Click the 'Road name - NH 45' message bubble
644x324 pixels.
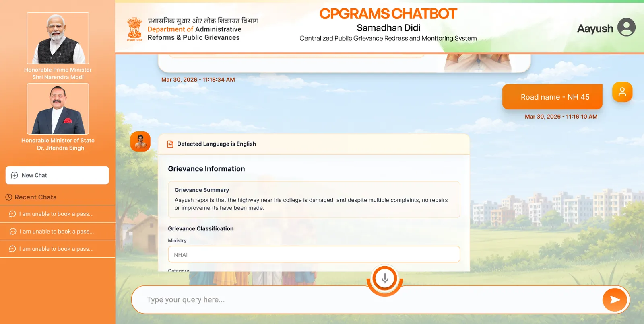552,97
